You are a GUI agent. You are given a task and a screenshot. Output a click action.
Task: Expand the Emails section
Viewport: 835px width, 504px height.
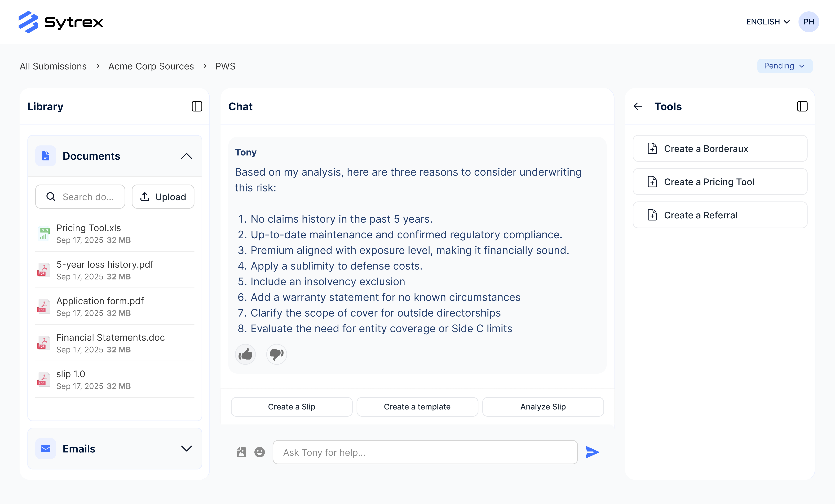click(x=186, y=448)
